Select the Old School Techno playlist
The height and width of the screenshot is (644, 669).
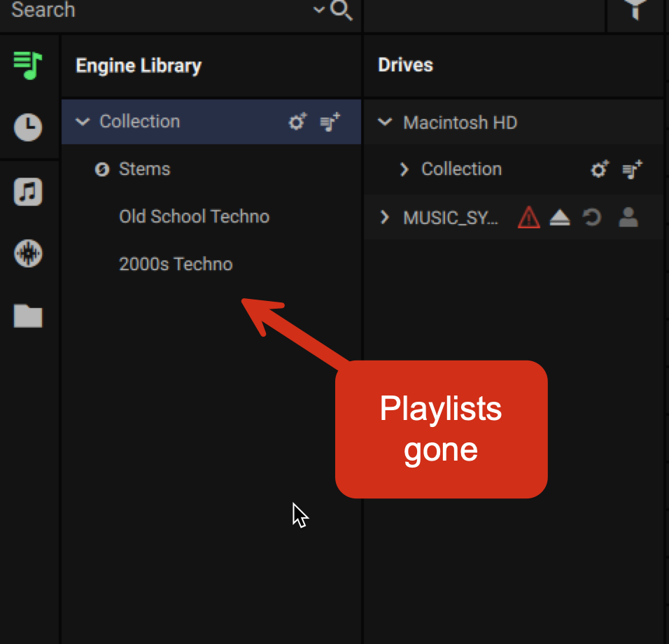[x=194, y=216]
